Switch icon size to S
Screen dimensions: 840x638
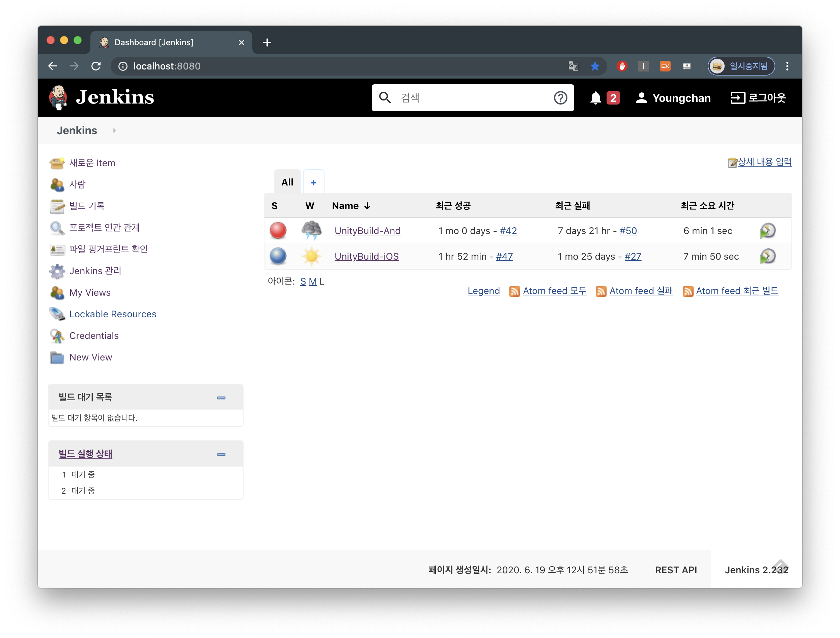(303, 282)
